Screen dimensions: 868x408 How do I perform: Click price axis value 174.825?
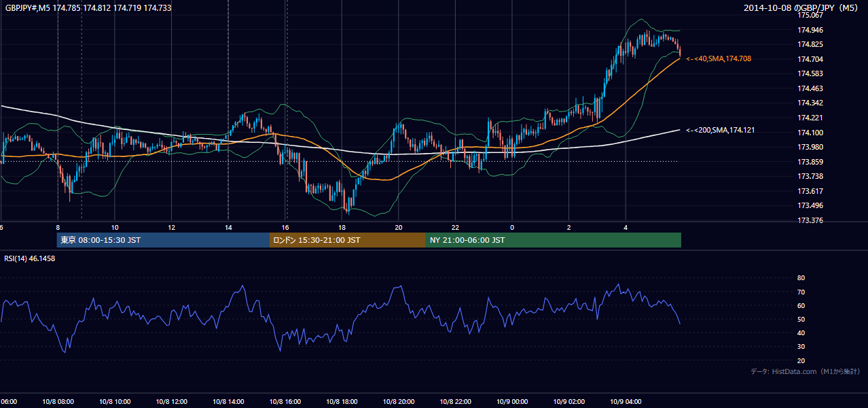click(x=810, y=44)
